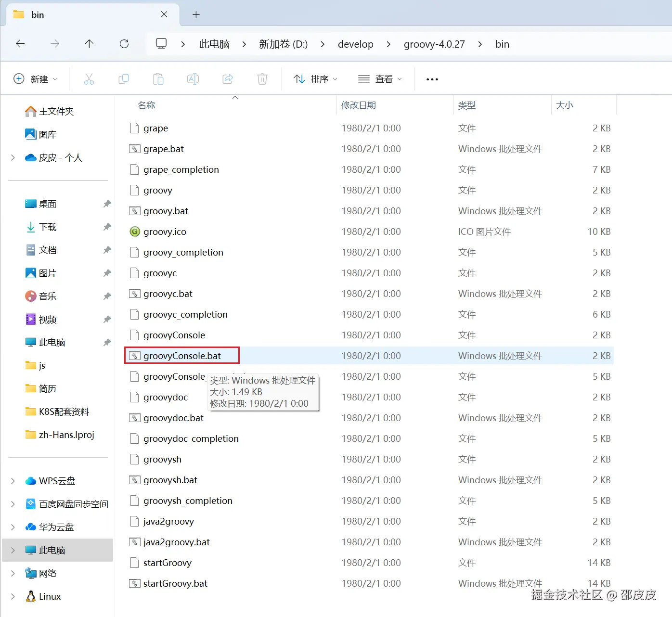Open Linux in the sidebar

click(43, 596)
